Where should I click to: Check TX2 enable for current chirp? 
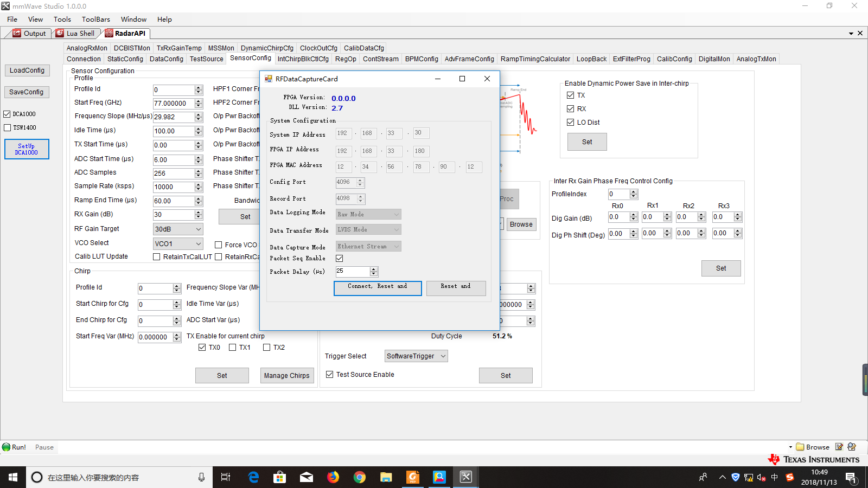pos(267,348)
